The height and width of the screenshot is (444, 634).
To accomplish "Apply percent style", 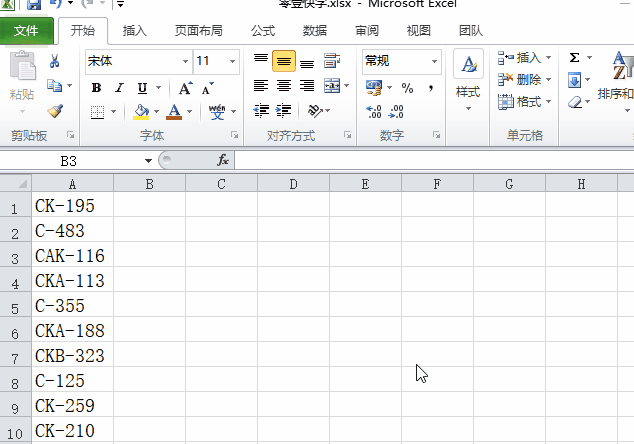I will [x=407, y=88].
